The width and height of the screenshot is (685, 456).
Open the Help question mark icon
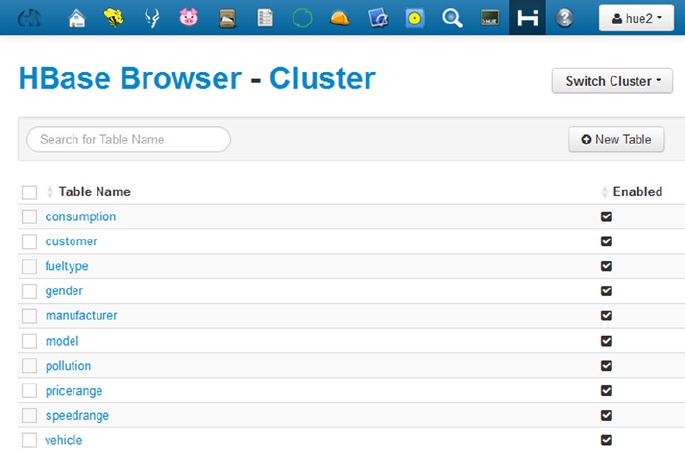pyautogui.click(x=564, y=18)
